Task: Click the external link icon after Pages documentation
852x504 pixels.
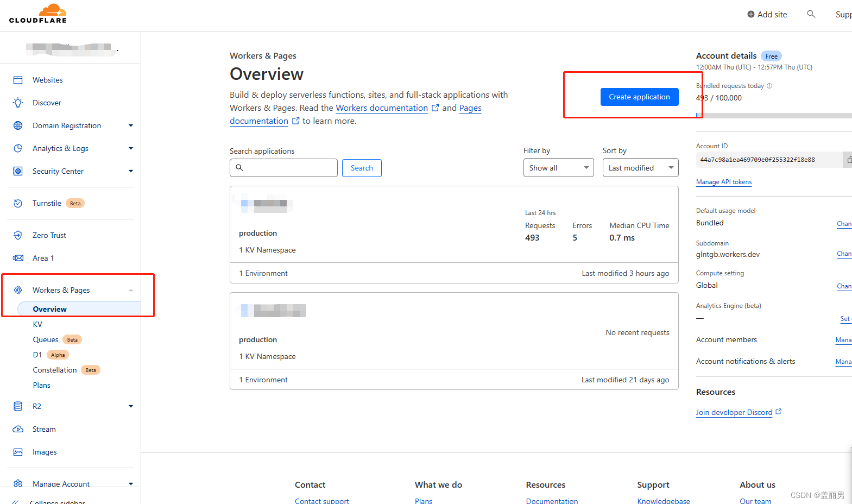Action: [x=295, y=121]
